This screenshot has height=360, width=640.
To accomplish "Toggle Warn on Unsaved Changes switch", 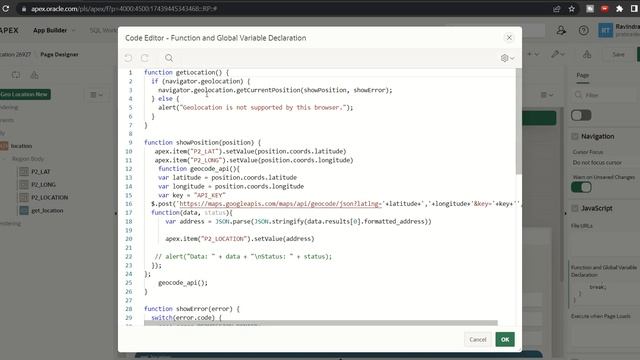I will (581, 187).
